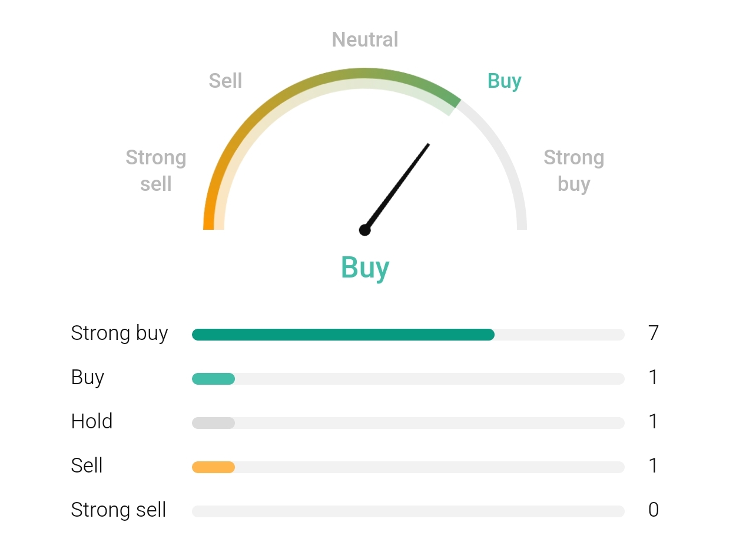Click the gauge needle pivot dot
The height and width of the screenshot is (555, 756).
[x=365, y=230]
